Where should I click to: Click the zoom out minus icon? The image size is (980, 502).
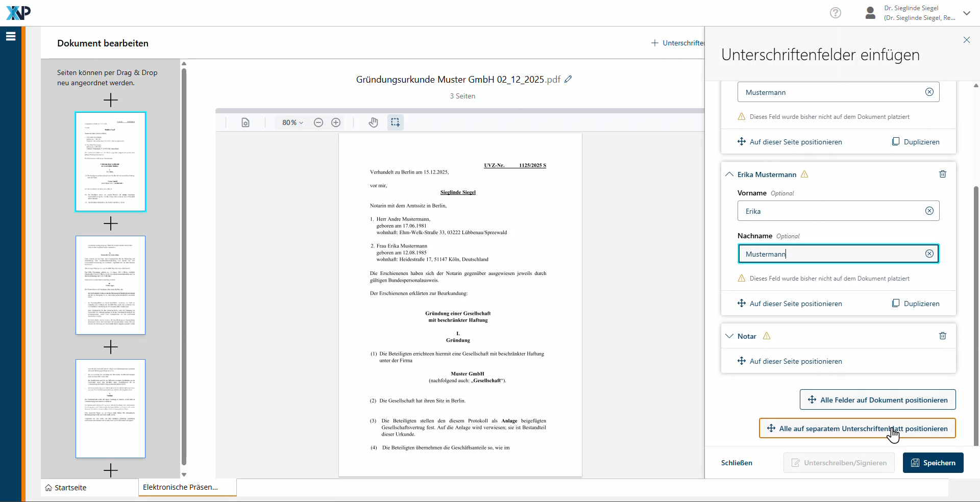point(318,122)
